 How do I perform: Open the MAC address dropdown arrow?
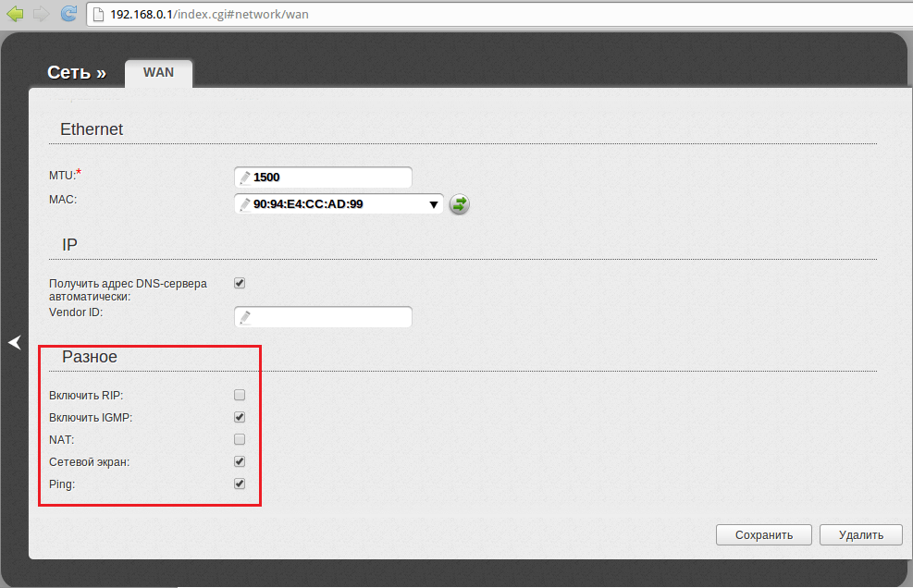(x=434, y=204)
